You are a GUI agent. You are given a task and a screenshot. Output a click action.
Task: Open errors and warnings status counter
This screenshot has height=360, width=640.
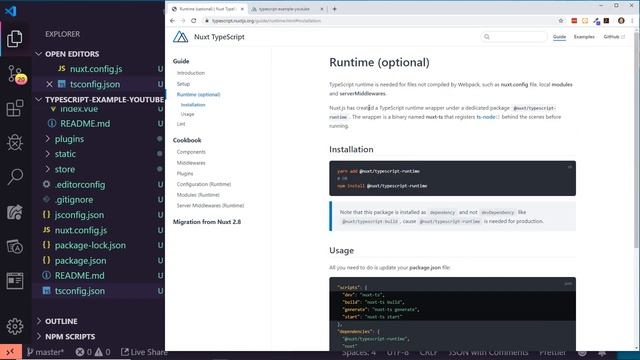click(93, 352)
